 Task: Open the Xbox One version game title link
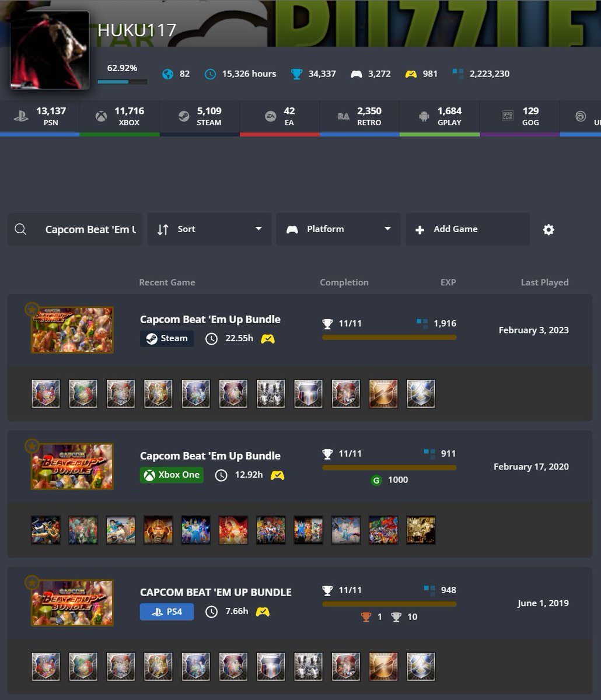point(210,456)
